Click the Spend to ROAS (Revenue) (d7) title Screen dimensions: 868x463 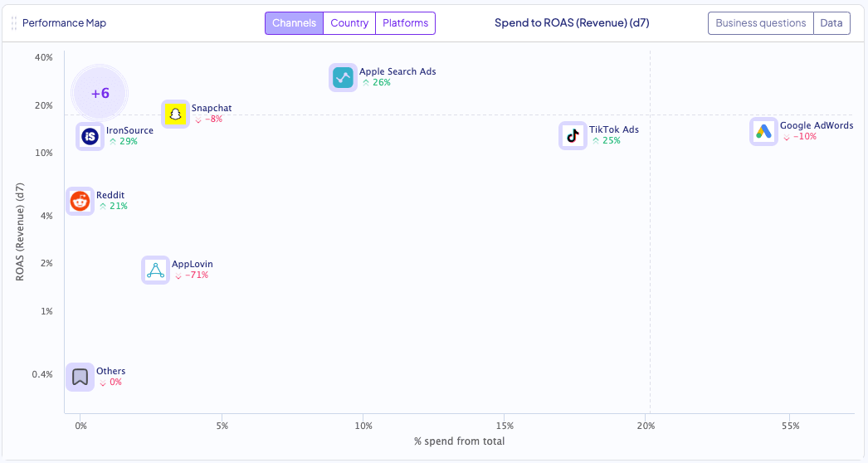tap(572, 23)
